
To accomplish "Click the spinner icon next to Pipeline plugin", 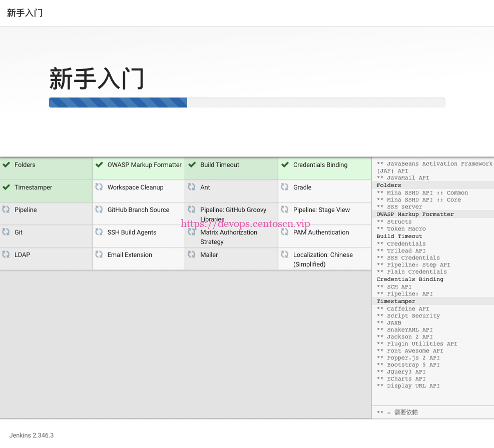I will 7,210.
